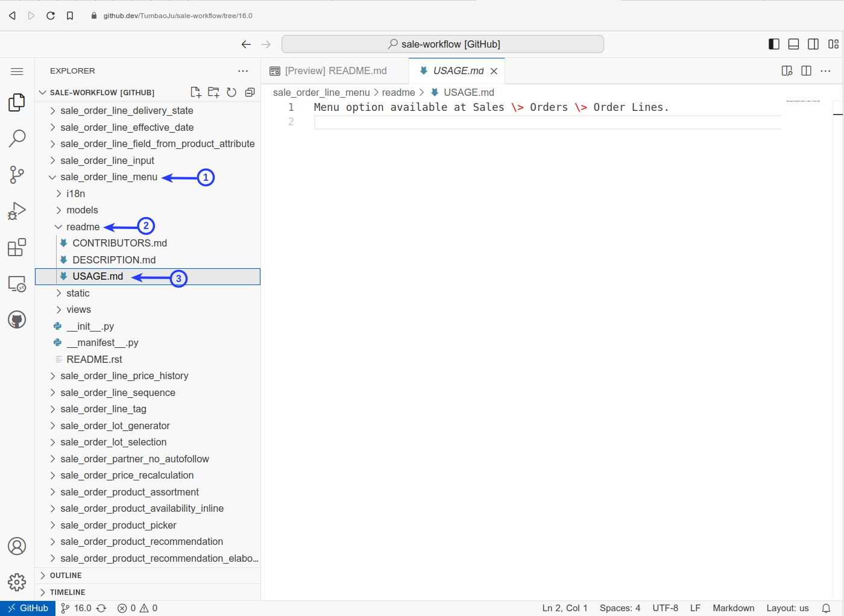Expand the TIMELINE section
Screen dimensions: 844x616
click(x=68, y=592)
